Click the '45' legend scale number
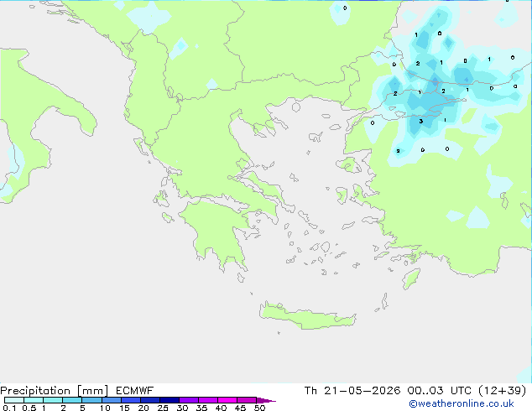 coord(240,408)
